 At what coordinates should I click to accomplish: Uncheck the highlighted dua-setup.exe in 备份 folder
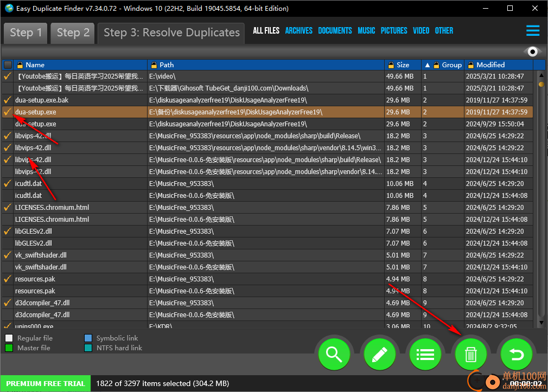(x=8, y=112)
